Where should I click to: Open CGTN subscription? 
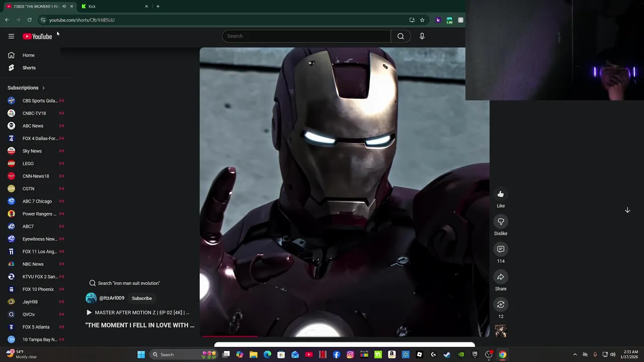tap(35, 189)
